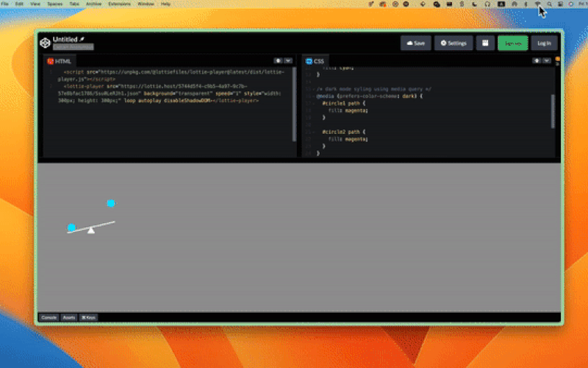Open pen Settings
The width and height of the screenshot is (588, 368).
[x=453, y=43]
